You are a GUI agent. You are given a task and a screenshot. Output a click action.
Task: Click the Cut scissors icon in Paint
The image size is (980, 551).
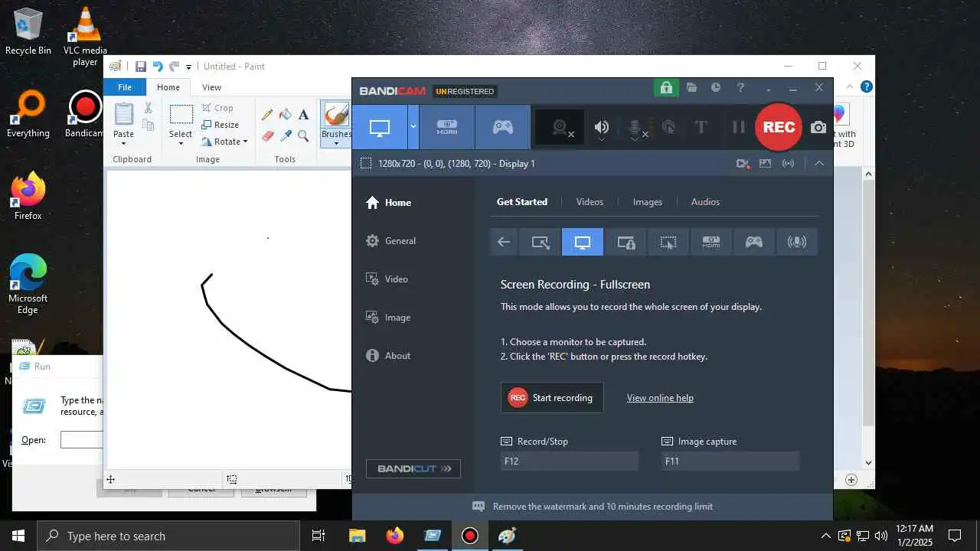tap(149, 108)
